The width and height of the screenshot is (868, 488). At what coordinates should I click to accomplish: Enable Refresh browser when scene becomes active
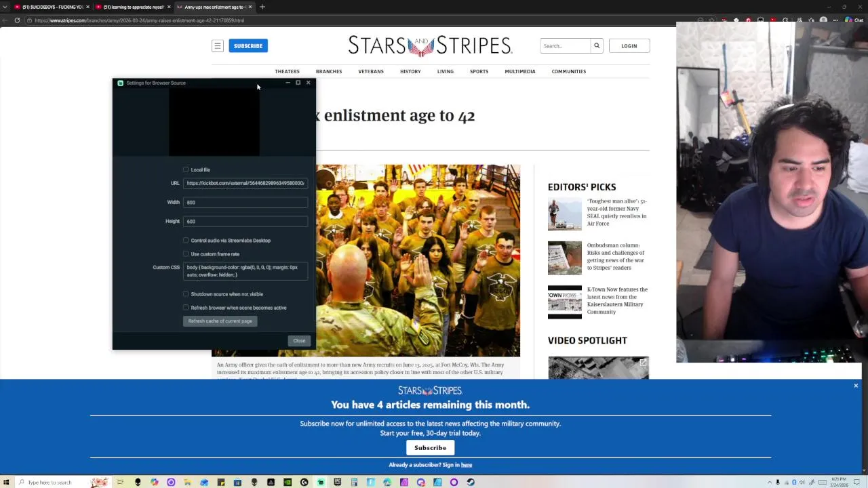click(186, 308)
